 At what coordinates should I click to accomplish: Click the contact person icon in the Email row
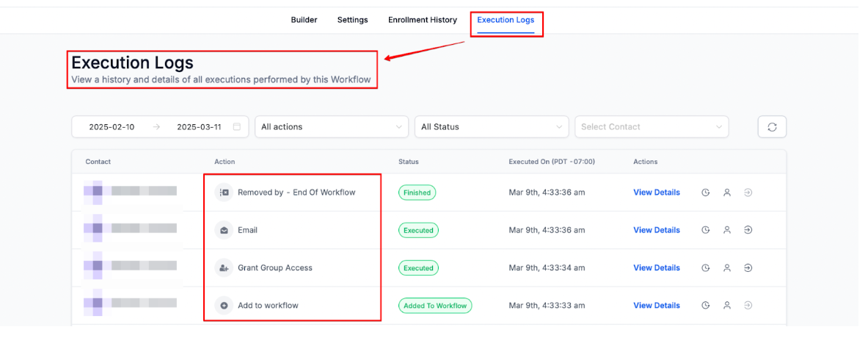726,230
